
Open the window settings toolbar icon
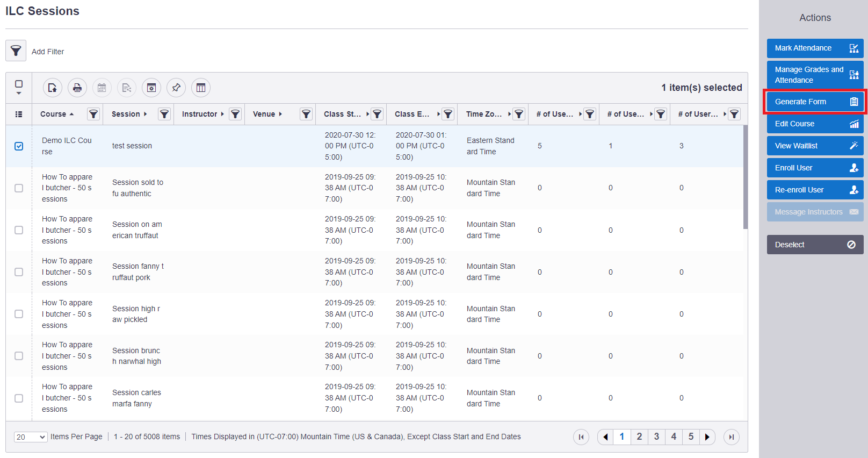pyautogui.click(x=151, y=88)
